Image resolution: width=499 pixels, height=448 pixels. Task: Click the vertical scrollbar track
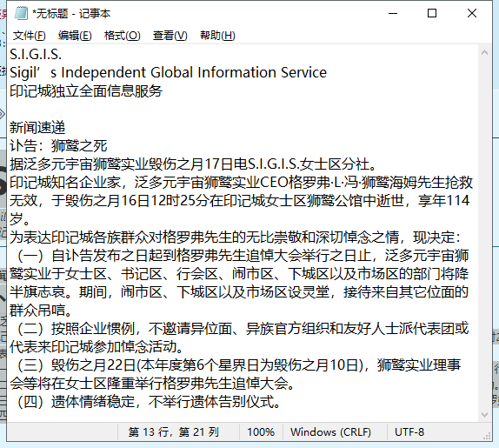[x=485, y=234]
